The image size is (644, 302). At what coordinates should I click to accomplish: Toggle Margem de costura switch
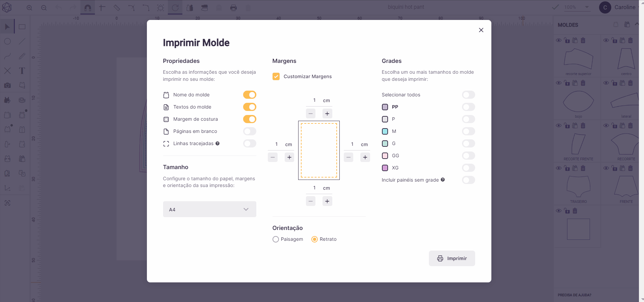pyautogui.click(x=250, y=119)
